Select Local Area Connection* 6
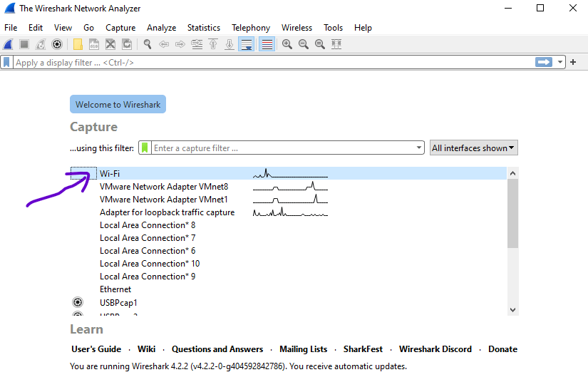Viewport: 588px width, 392px height. pyautogui.click(x=288, y=251)
